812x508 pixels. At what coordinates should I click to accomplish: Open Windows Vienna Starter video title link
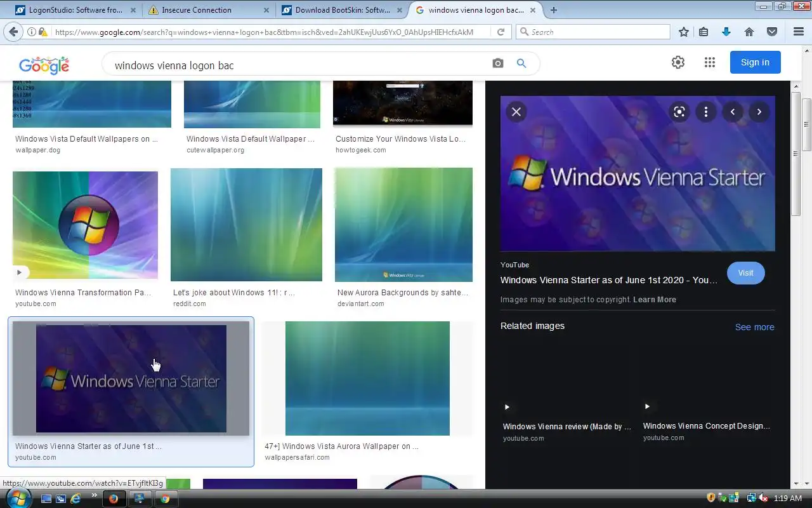[609, 280]
